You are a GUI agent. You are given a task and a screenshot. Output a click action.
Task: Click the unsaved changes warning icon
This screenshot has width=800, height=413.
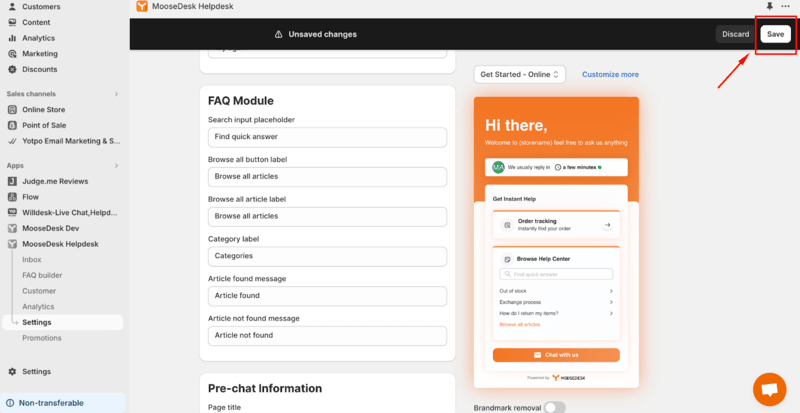279,34
